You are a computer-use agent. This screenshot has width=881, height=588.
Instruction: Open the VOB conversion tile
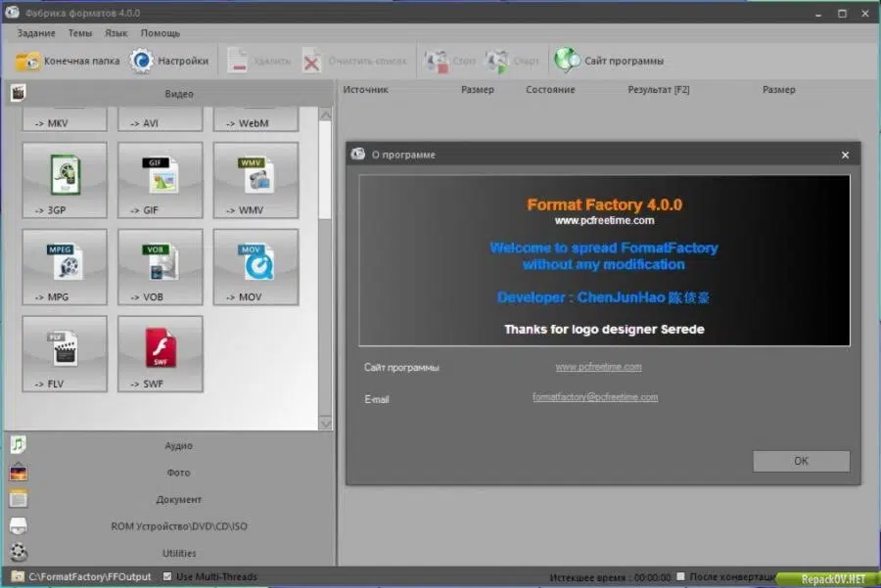pyautogui.click(x=161, y=267)
